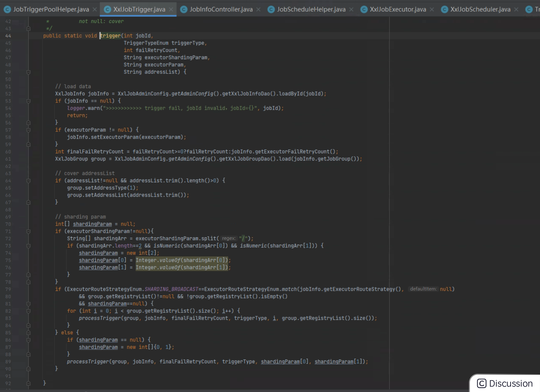Collapse executorShardingParam if-block fold at line 71
The width and height of the screenshot is (540, 392).
[28, 231]
